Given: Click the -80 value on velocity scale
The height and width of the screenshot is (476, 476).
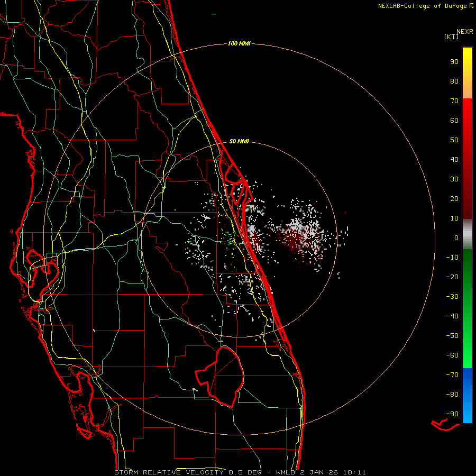Looking at the screenshot, I should [452, 395].
